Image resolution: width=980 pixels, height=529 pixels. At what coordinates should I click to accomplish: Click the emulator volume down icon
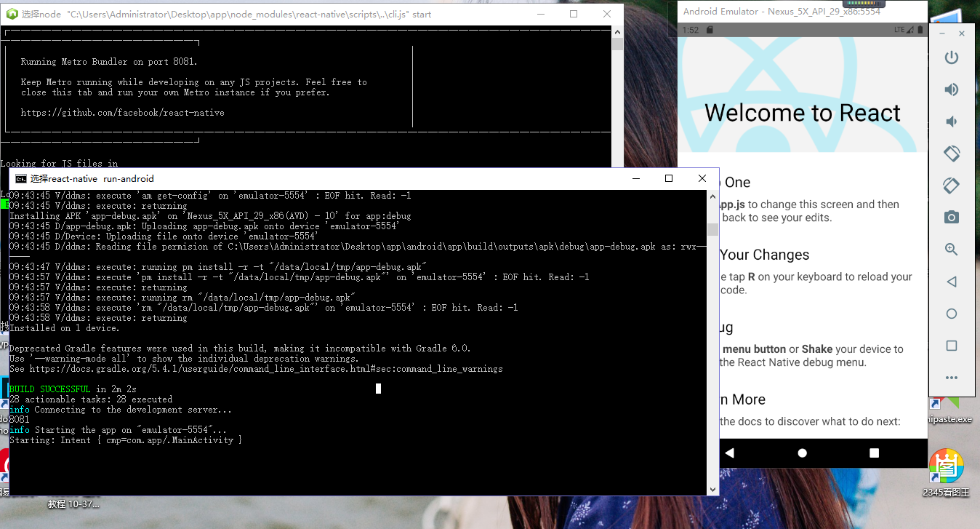coord(951,122)
